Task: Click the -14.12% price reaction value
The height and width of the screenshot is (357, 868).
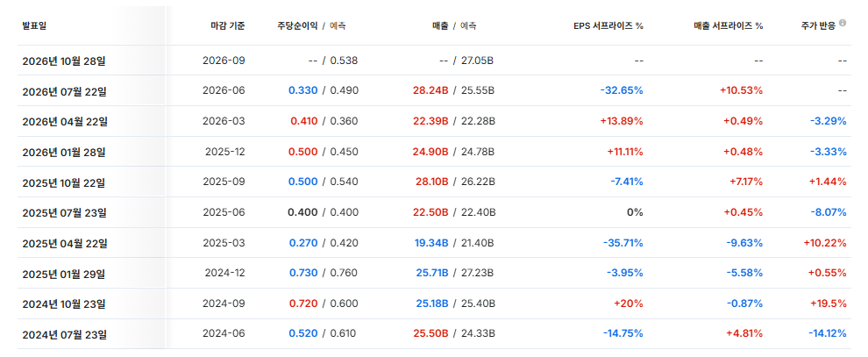Action: 828,333
